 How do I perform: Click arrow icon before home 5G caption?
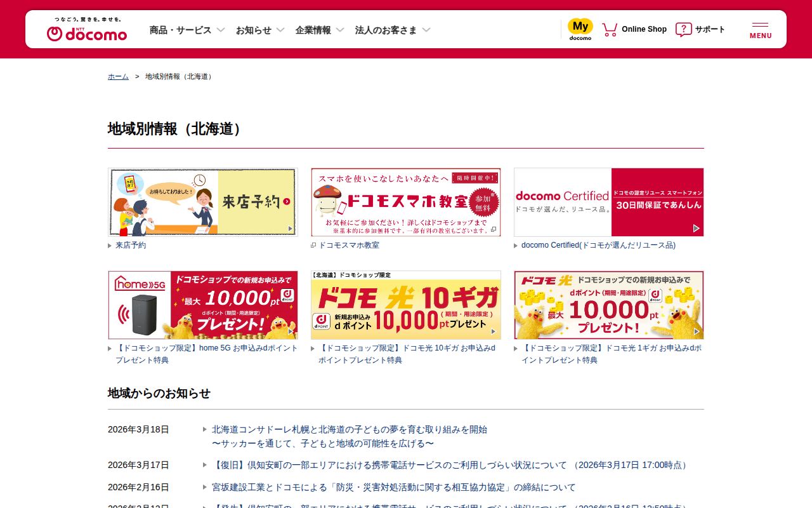(x=110, y=349)
